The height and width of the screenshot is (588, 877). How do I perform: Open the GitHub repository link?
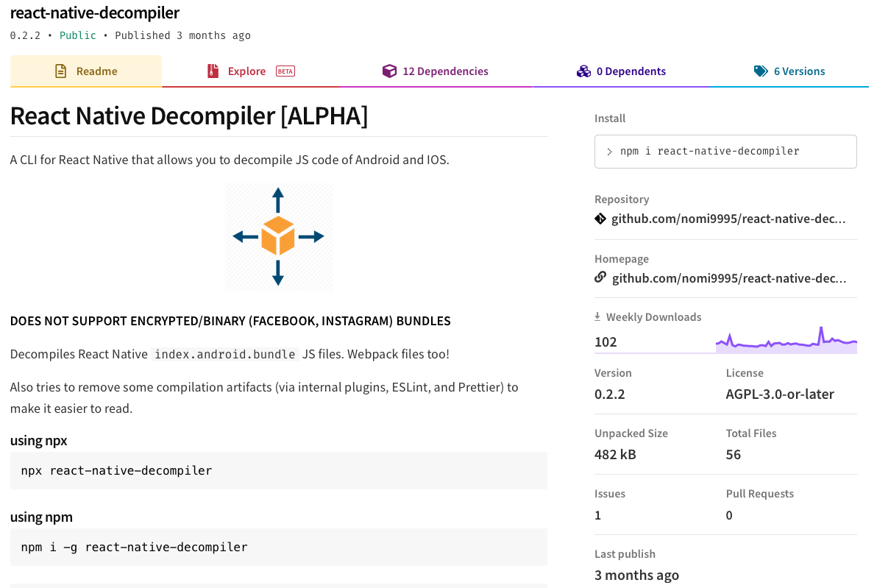[728, 219]
